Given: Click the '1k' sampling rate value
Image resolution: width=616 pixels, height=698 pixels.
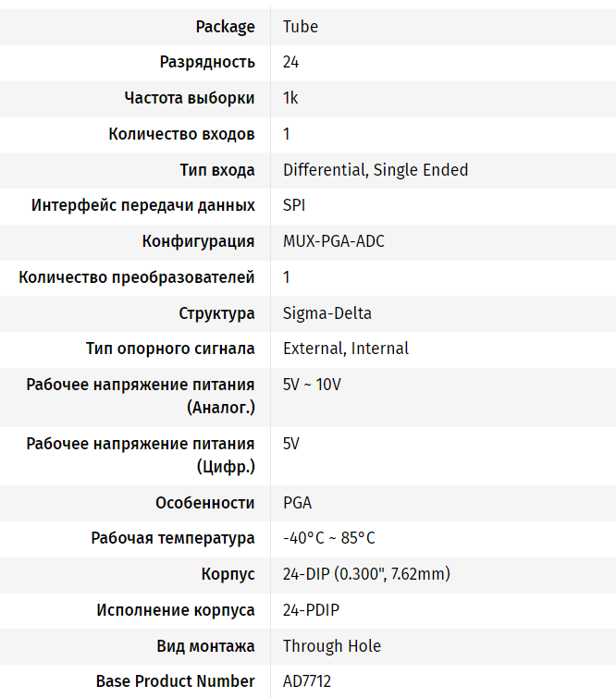Looking at the screenshot, I should (290, 98).
